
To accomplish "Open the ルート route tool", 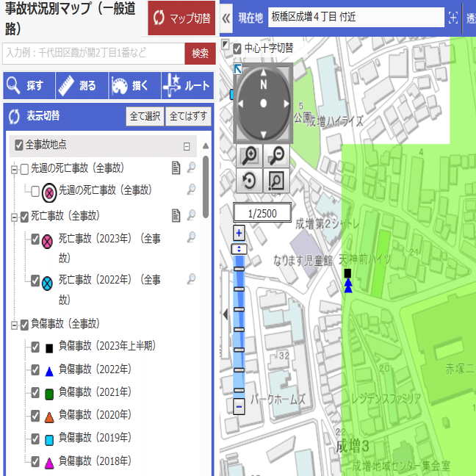I will (187, 86).
